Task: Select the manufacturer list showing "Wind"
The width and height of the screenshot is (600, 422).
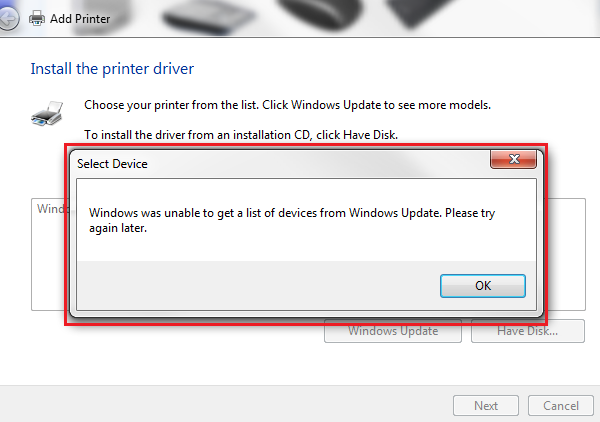Action: (49, 254)
